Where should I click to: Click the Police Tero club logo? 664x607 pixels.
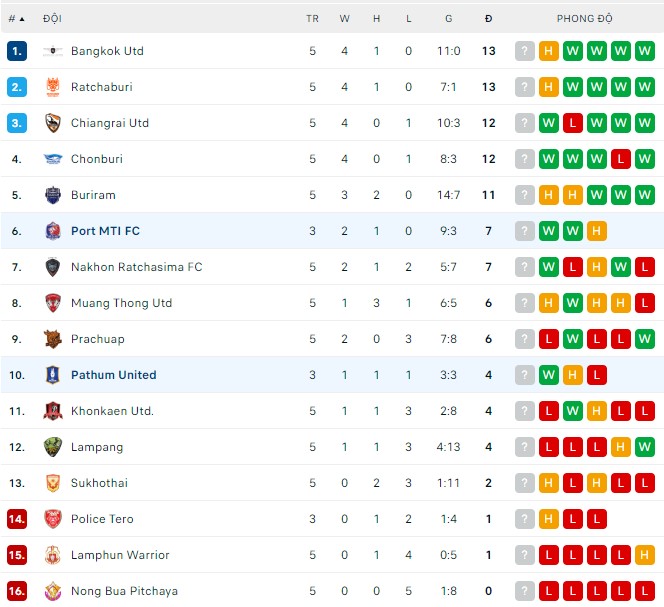point(53,519)
